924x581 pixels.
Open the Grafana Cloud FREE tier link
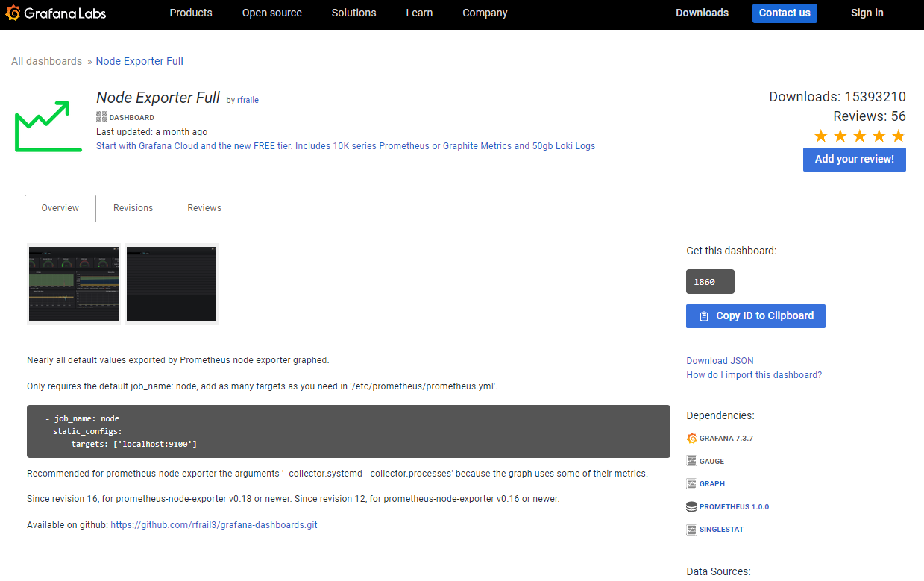[x=345, y=146]
